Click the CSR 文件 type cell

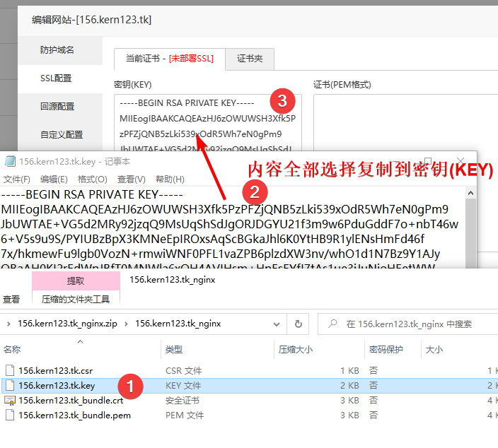click(x=184, y=370)
